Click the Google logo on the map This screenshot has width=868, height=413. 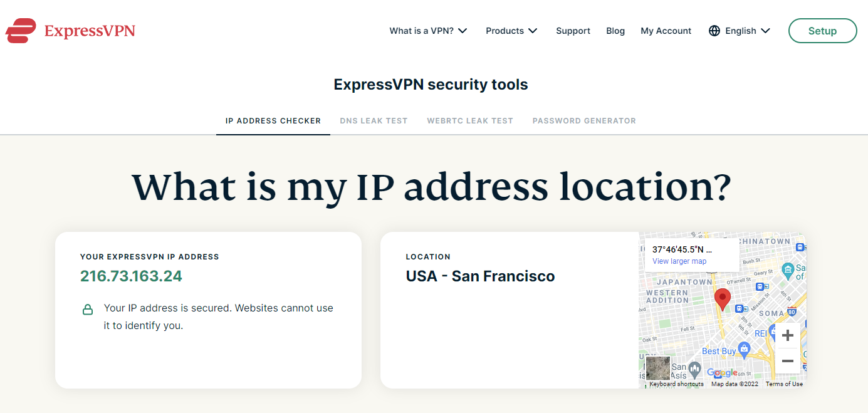[x=722, y=373]
